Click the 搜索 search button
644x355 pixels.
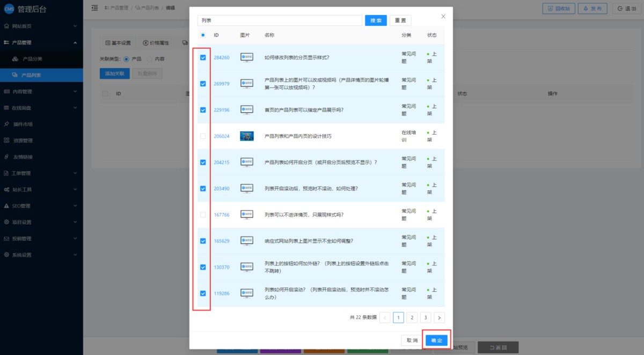[376, 20]
